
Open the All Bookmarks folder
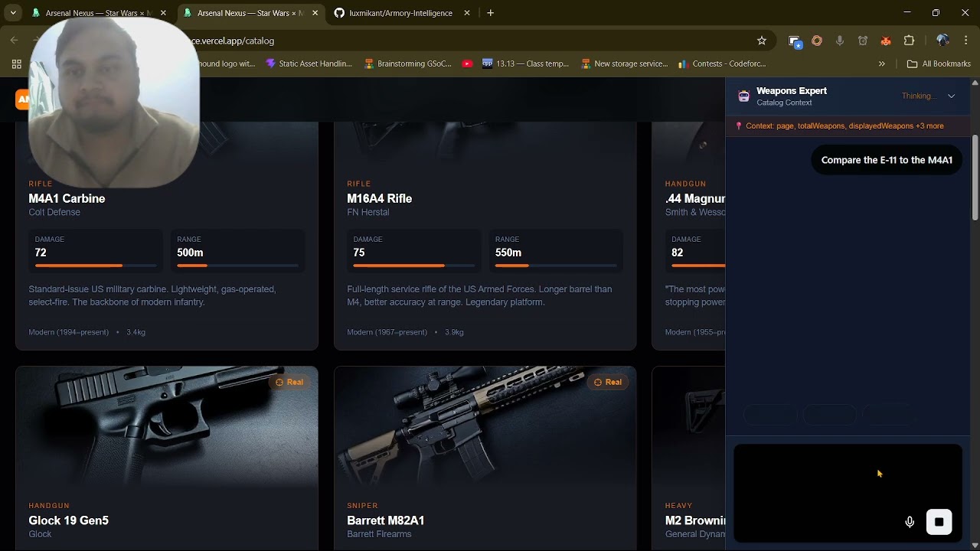(x=939, y=64)
